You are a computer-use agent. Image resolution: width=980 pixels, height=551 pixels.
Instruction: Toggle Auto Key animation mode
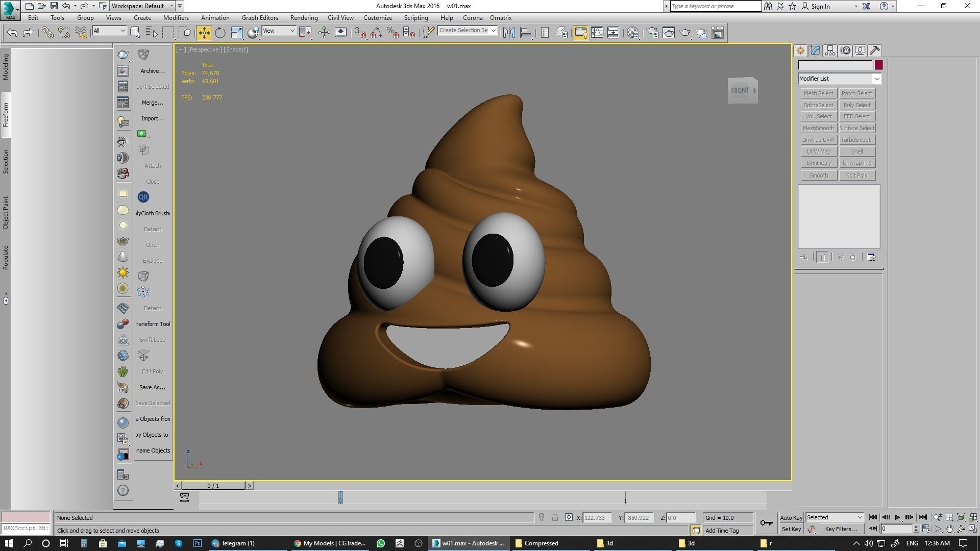click(x=791, y=518)
